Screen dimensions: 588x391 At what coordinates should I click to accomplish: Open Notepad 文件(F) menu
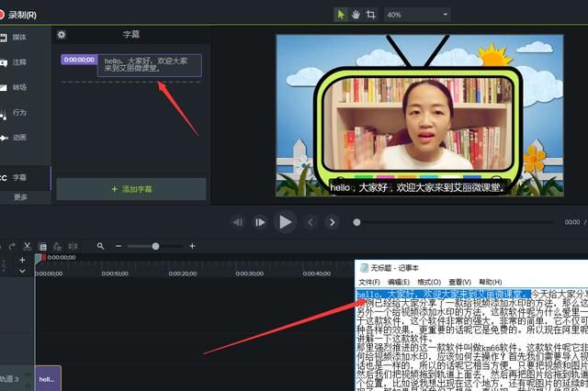(x=369, y=282)
